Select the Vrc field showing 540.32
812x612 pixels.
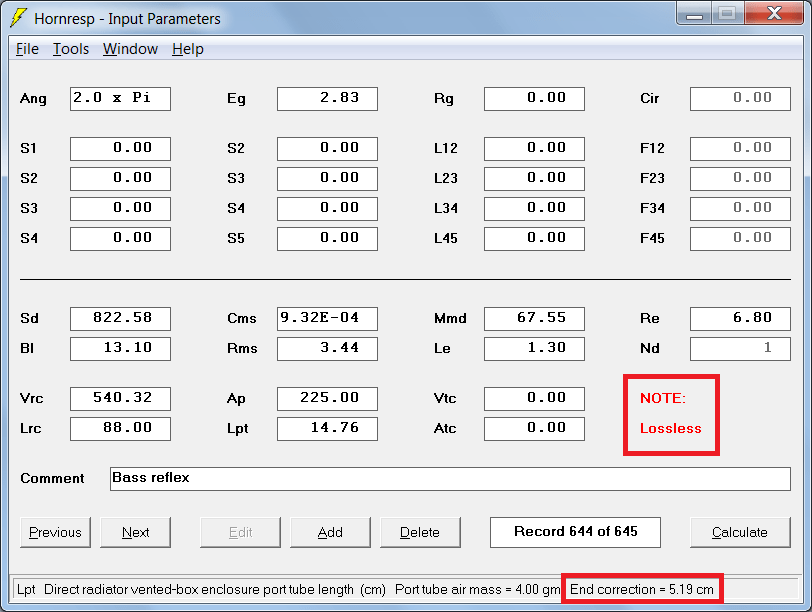120,398
